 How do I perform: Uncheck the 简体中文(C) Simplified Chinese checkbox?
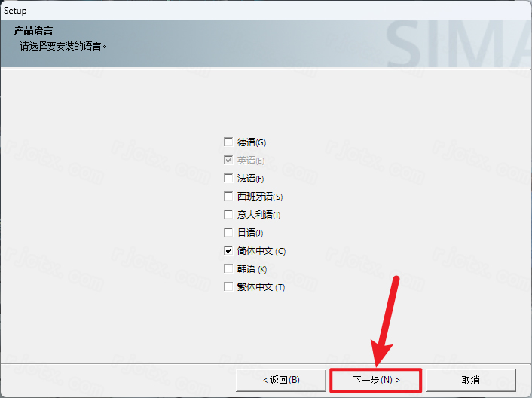pyautogui.click(x=228, y=250)
